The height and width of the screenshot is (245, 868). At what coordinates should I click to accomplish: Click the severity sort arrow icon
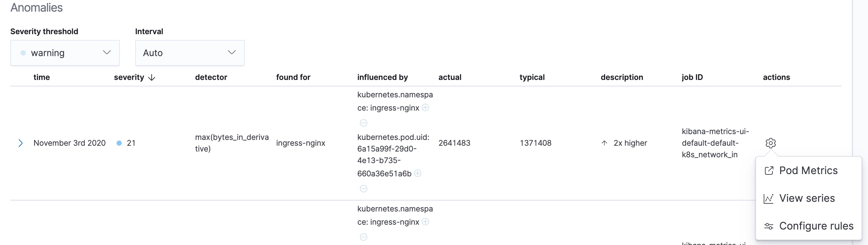(152, 78)
